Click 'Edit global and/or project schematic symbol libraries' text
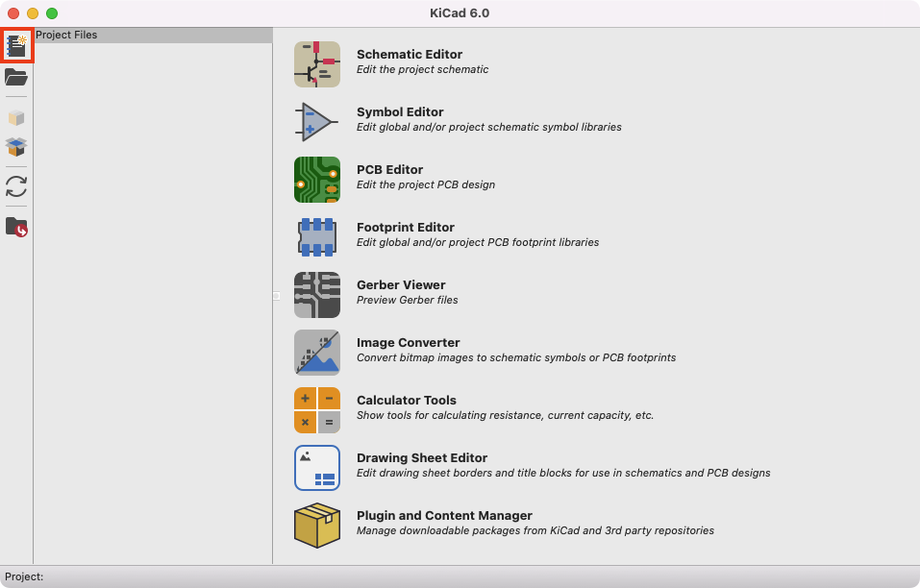Viewport: 920px width, 588px height. point(488,127)
